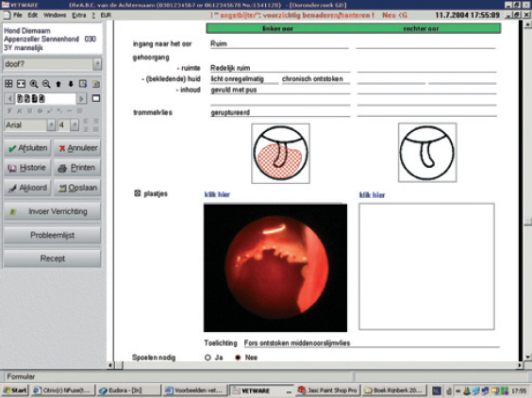Toggle subscript x₁ formatting icon
The width and height of the screenshot is (532, 398).
point(59,111)
